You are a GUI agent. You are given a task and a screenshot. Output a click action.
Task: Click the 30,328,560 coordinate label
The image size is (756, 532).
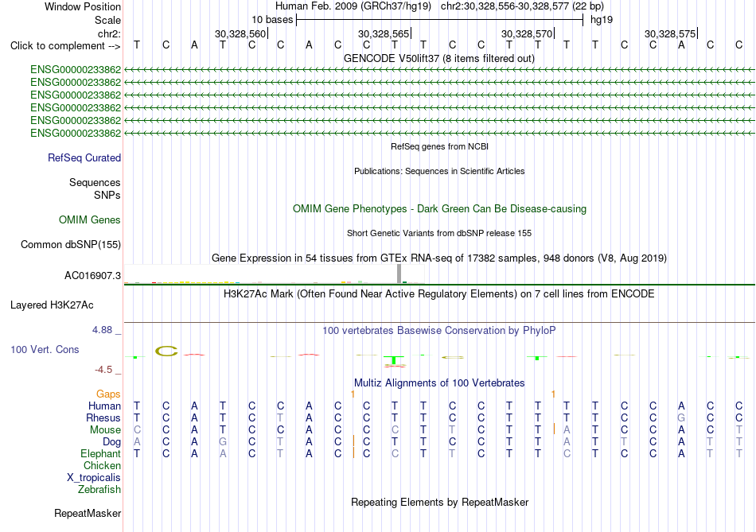coord(240,33)
